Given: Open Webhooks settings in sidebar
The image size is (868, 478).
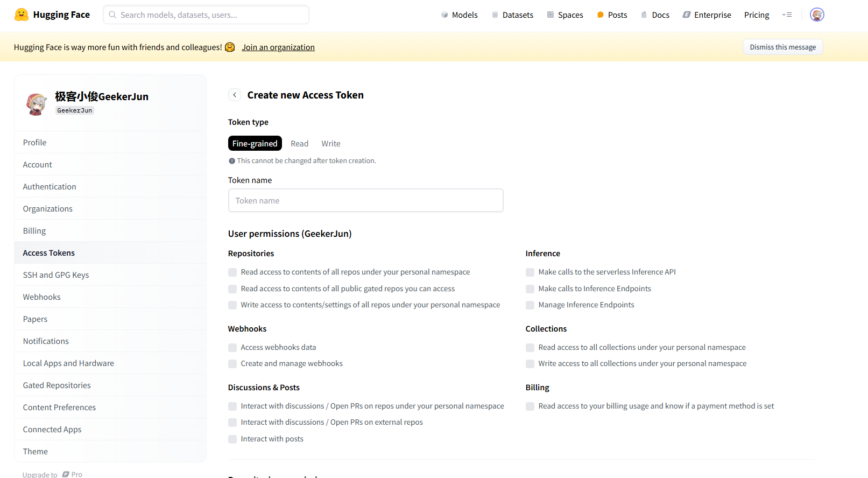Looking at the screenshot, I should (x=110, y=297).
